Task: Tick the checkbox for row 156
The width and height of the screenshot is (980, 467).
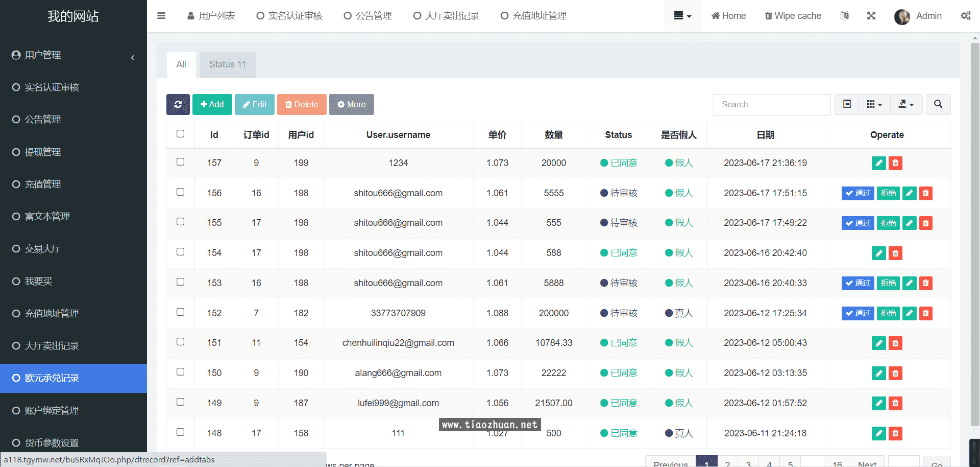Action: (180, 192)
